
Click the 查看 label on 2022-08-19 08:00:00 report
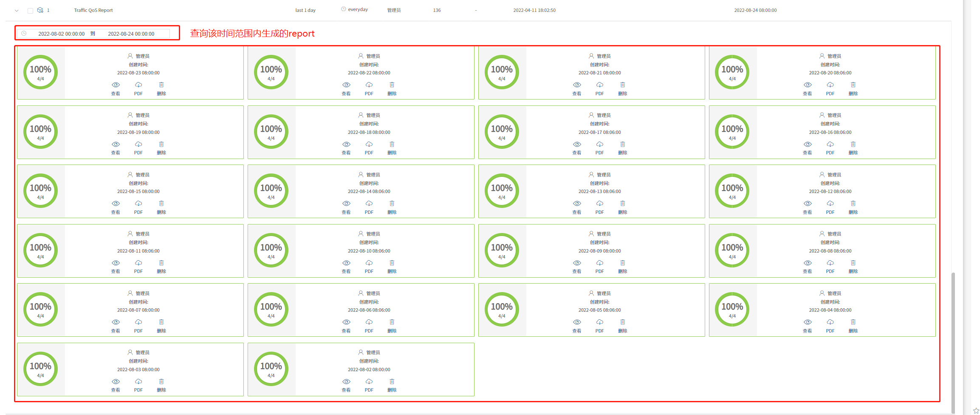click(x=116, y=153)
